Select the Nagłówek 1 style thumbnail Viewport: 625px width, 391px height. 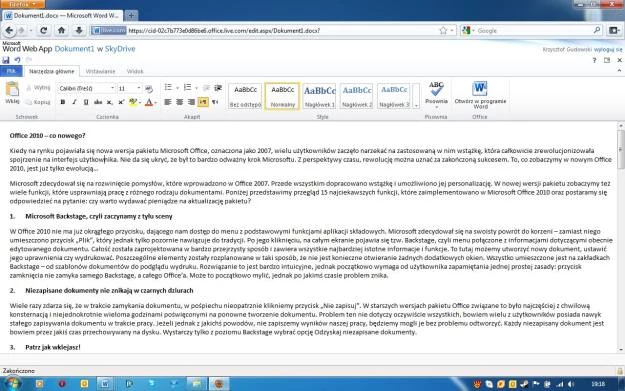(319, 96)
